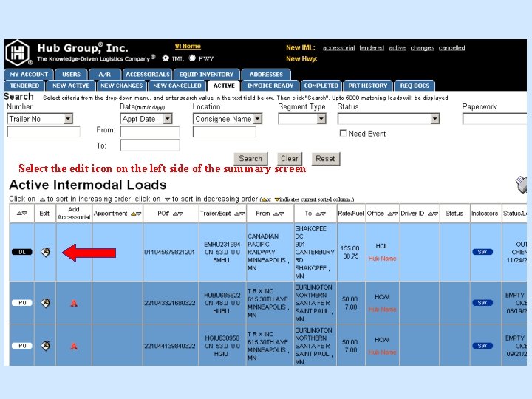This screenshot has height=399, width=532.
Task: Switch to the TENDERED tab
Action: click(24, 86)
